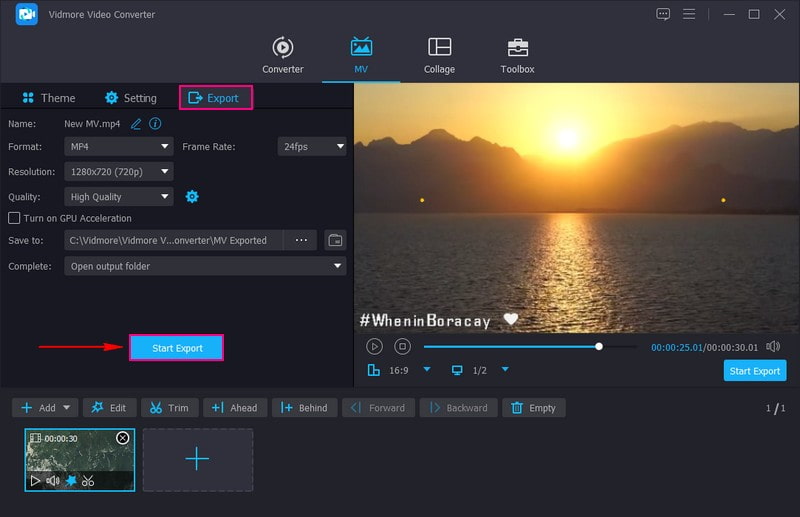This screenshot has width=800, height=517.
Task: Remove the clip using its X icon
Action: [123, 438]
